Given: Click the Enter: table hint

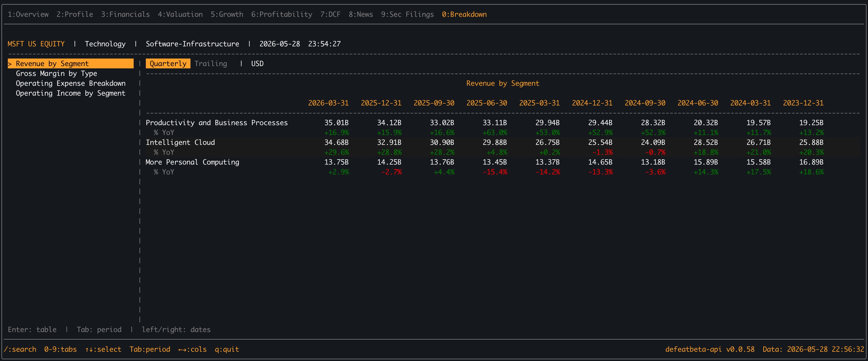Looking at the screenshot, I should [x=32, y=330].
